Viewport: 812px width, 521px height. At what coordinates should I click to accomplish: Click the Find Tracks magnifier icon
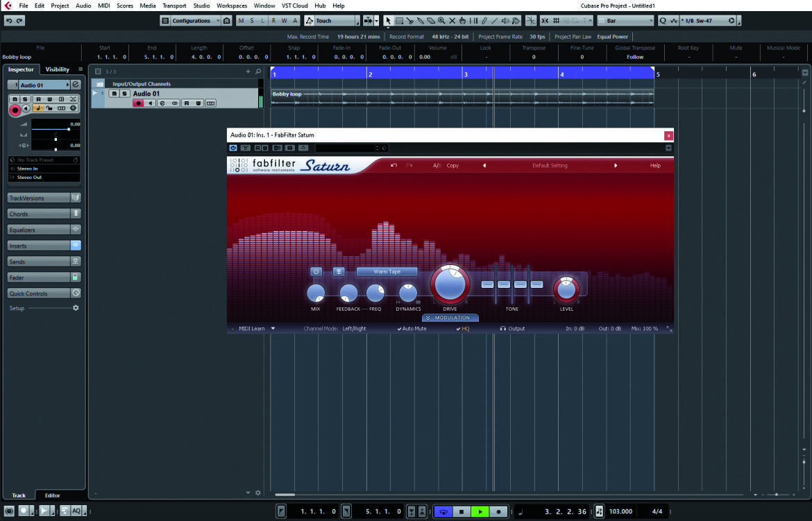tap(258, 71)
